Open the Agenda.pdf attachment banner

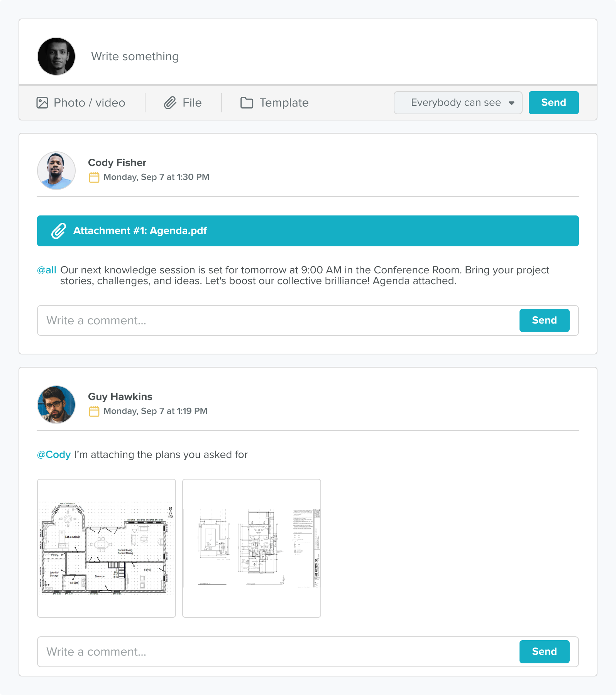(308, 231)
